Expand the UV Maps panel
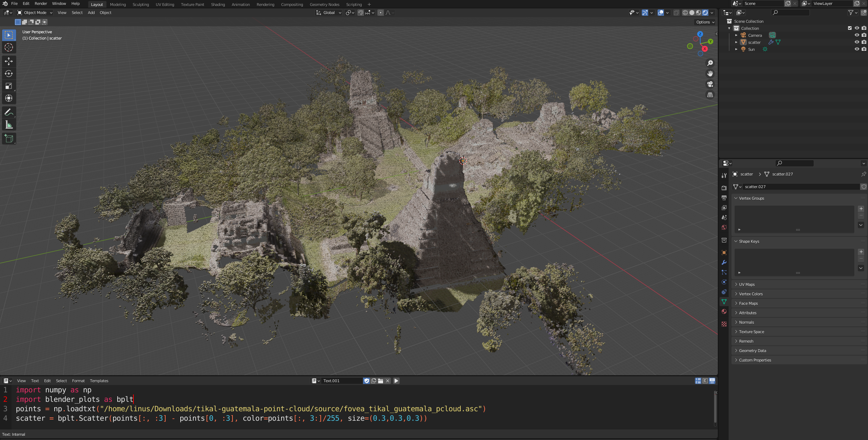Image resolution: width=868 pixels, height=440 pixels. (747, 284)
